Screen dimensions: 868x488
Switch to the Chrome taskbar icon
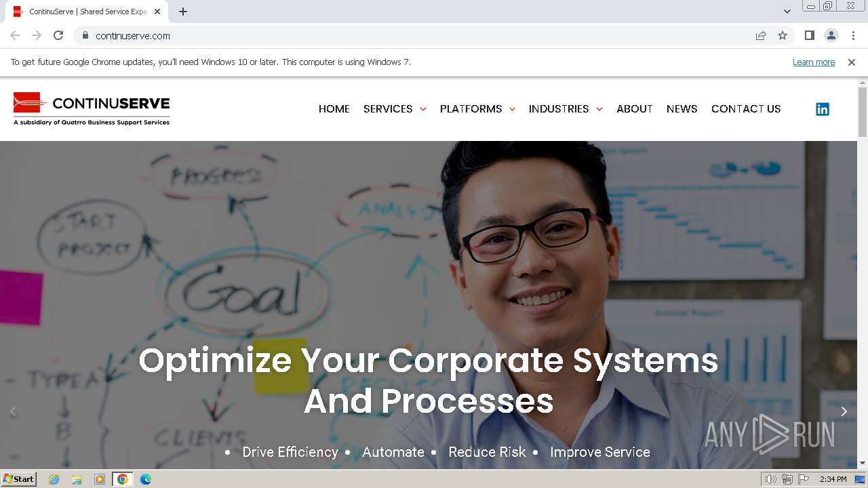pos(123,479)
